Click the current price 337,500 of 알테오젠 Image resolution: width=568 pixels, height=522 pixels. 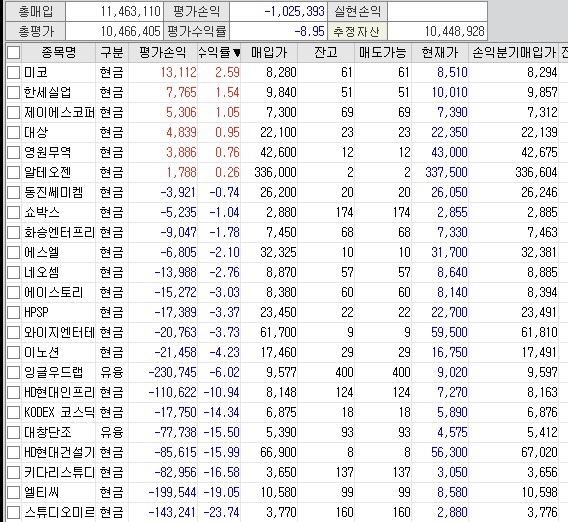tap(446, 172)
